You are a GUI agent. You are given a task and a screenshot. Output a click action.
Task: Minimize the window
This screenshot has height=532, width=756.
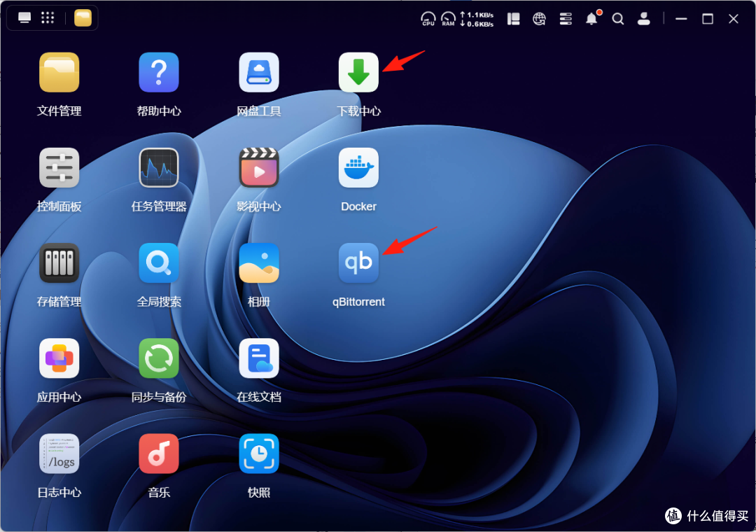point(681,19)
